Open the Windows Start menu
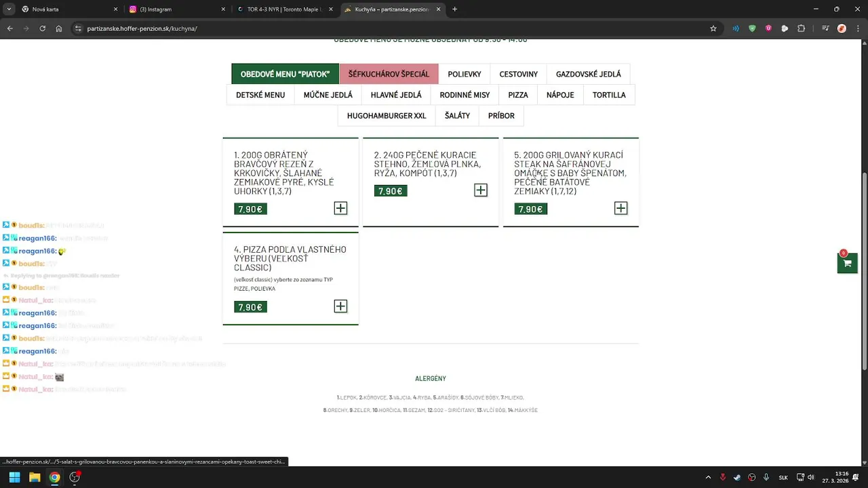This screenshot has width=868, height=488. [14, 477]
